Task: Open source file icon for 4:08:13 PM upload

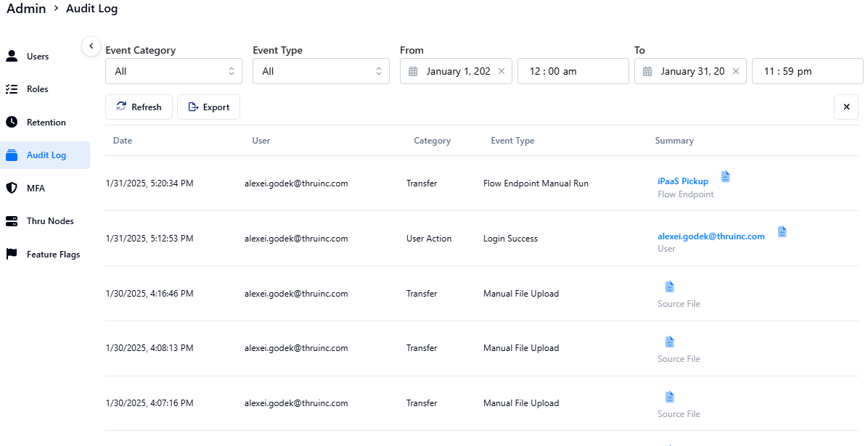Action: point(669,342)
